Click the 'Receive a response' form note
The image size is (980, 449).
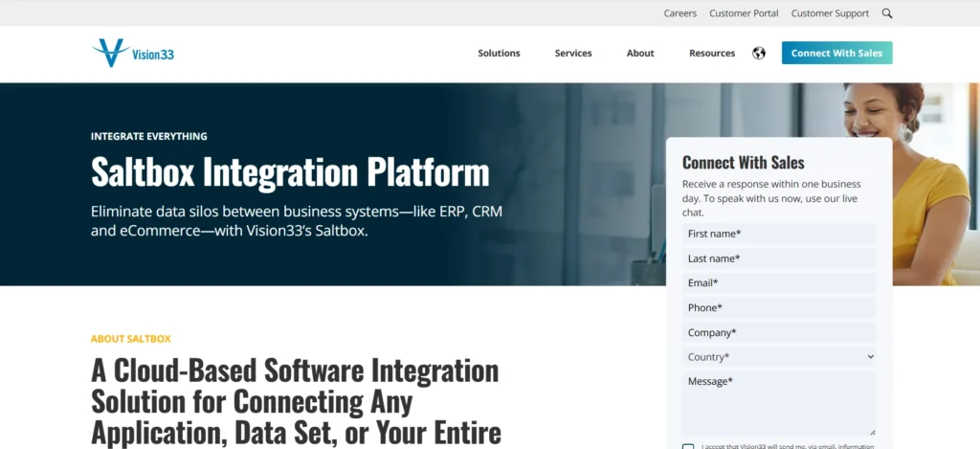[x=771, y=198]
